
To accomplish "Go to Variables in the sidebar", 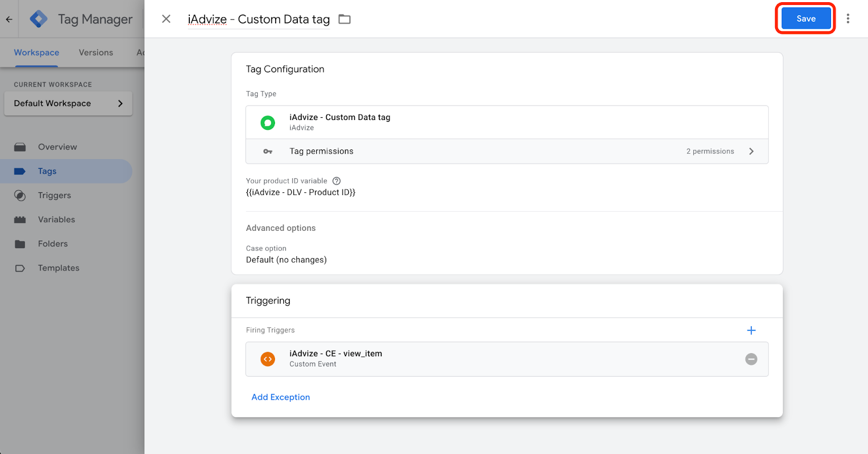I will [x=56, y=219].
